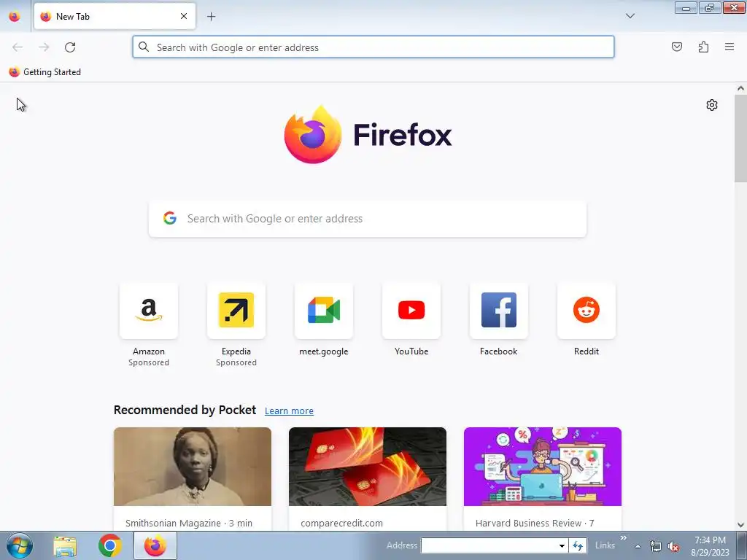Open the Personalize new tab gear icon
Image resolution: width=747 pixels, height=560 pixels.
[712, 105]
